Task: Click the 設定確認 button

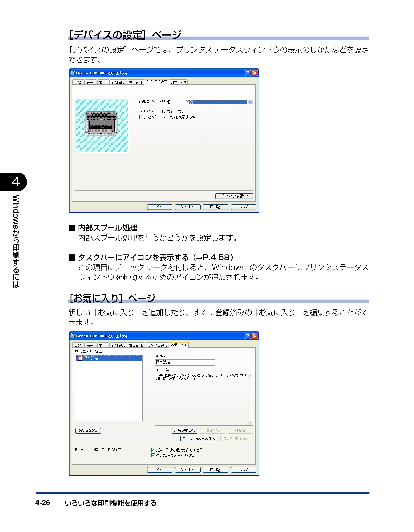Action: (x=88, y=431)
